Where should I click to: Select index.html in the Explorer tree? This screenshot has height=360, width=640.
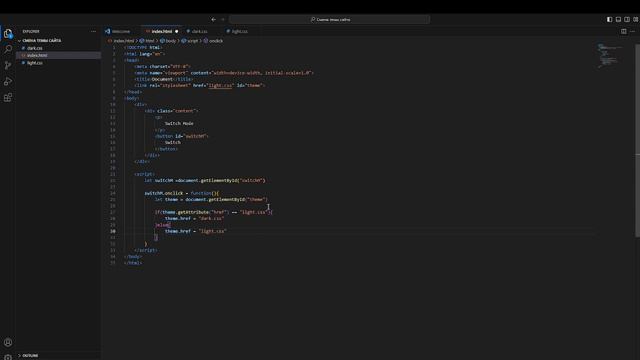[37, 55]
